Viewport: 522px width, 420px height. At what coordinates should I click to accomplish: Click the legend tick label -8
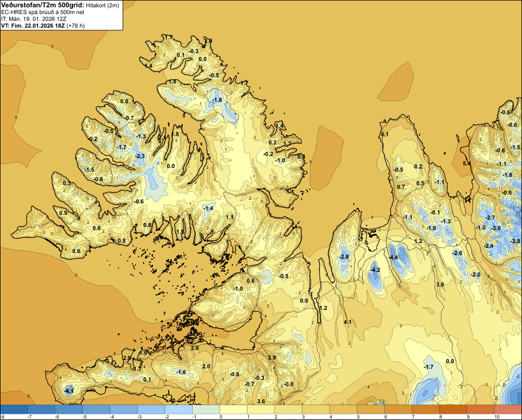pyautogui.click(x=3, y=417)
